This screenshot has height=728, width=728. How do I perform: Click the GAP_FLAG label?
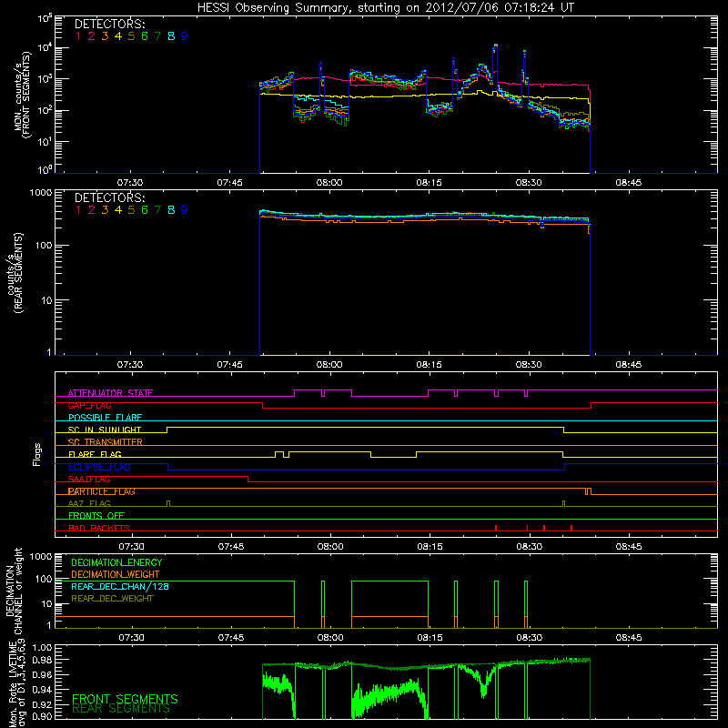pos(89,405)
